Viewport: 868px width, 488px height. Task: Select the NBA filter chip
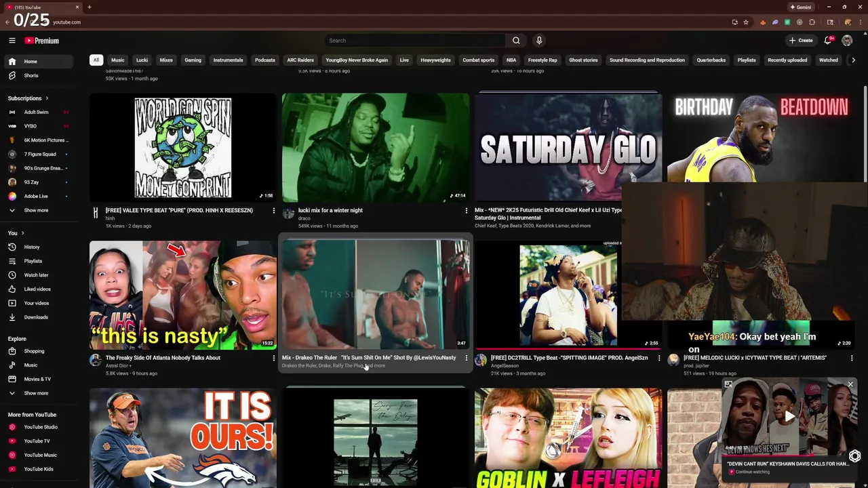tap(511, 60)
